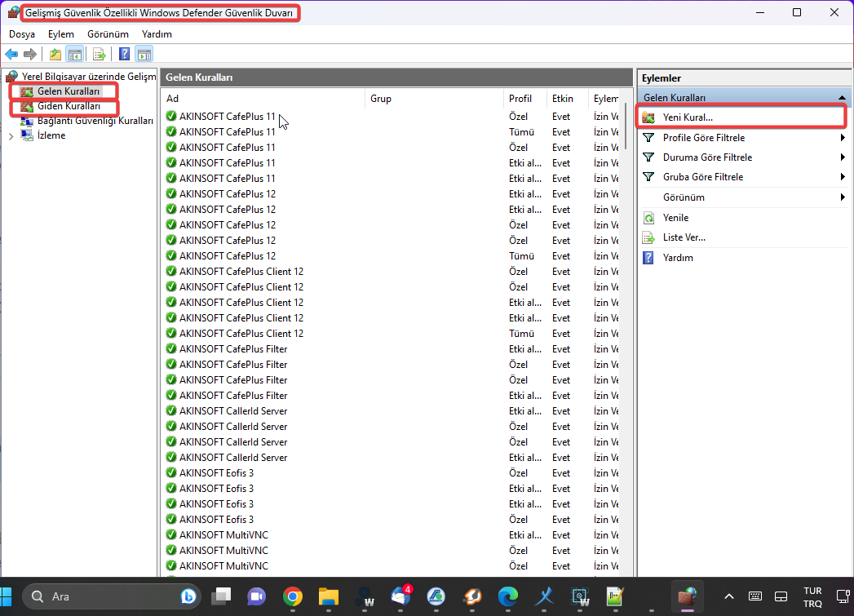Collapse the Gelen Kuralları actions section
The height and width of the screenshot is (616, 854).
[x=842, y=97]
